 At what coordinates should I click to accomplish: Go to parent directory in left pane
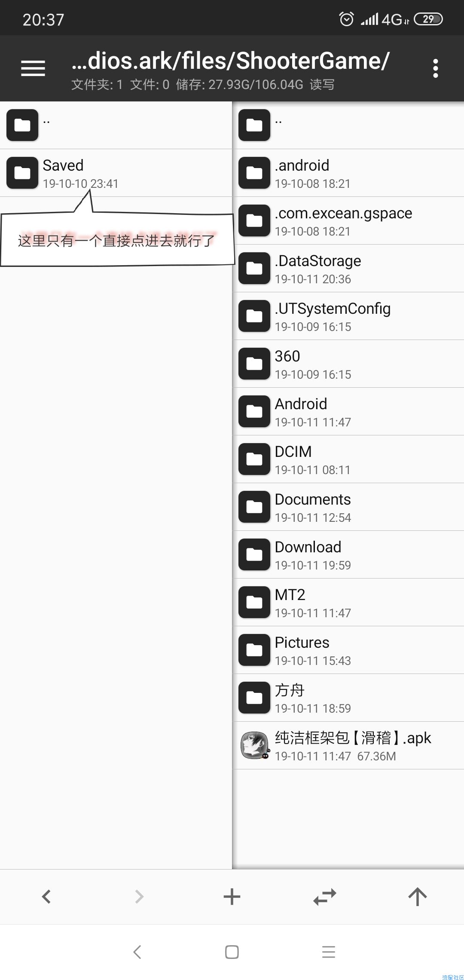116,125
